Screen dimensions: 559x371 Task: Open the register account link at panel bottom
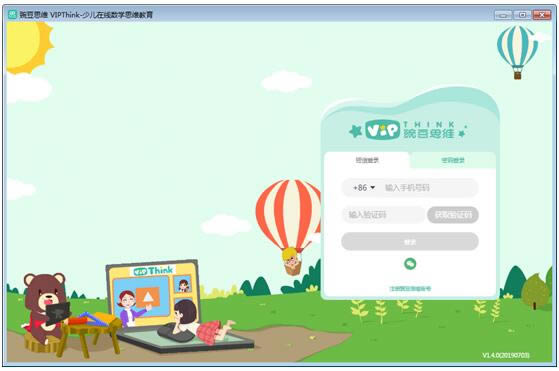pyautogui.click(x=410, y=288)
